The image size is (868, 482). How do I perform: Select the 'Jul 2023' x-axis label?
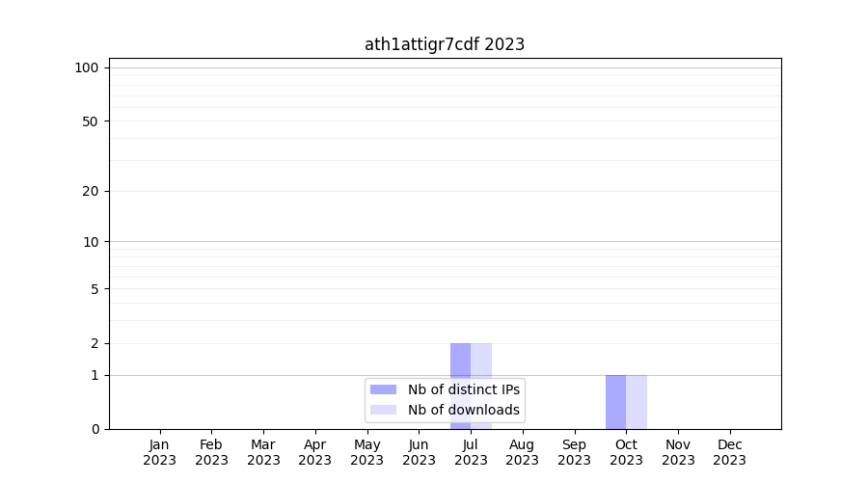point(471,452)
